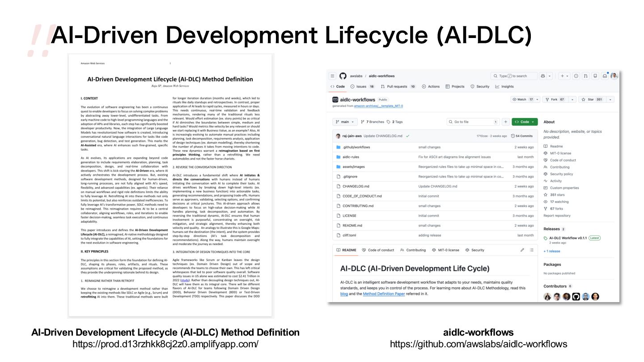
Task: Click the cliff.toml file icon
Action: tap(339, 235)
